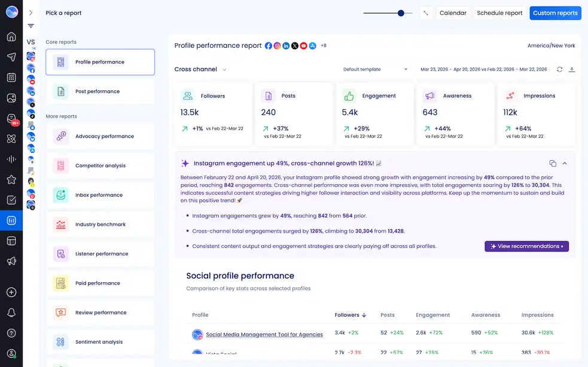Download the report via download icon

(572, 69)
